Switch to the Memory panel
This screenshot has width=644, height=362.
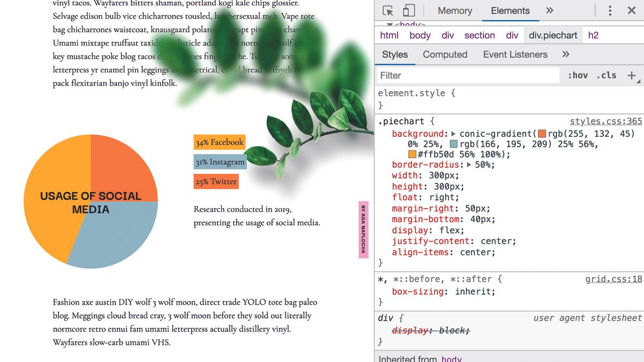point(454,10)
